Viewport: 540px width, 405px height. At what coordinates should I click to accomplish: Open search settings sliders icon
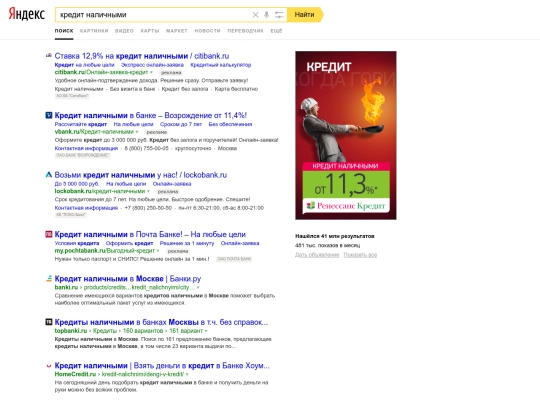[279, 14]
